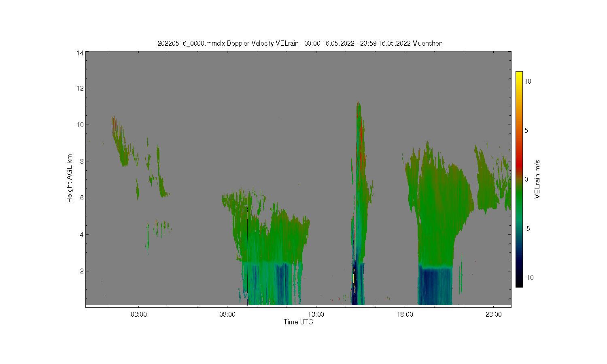Click the 23:00 time tick label

(x=494, y=314)
